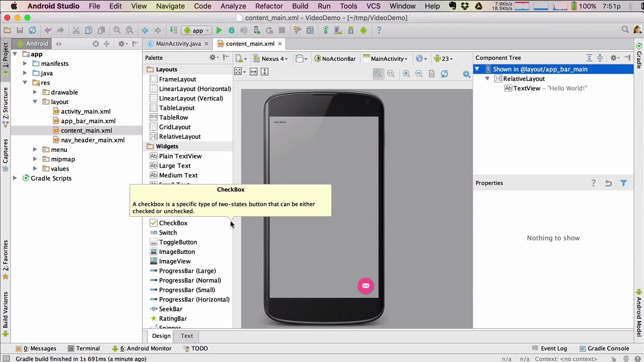This screenshot has height=362, width=644.
Task: Open the locale globe dropdown
Action: coord(421,58)
